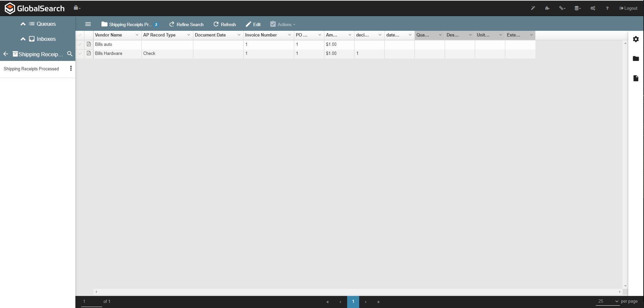Click the page number input field
The width and height of the screenshot is (644, 308).
[x=91, y=301]
